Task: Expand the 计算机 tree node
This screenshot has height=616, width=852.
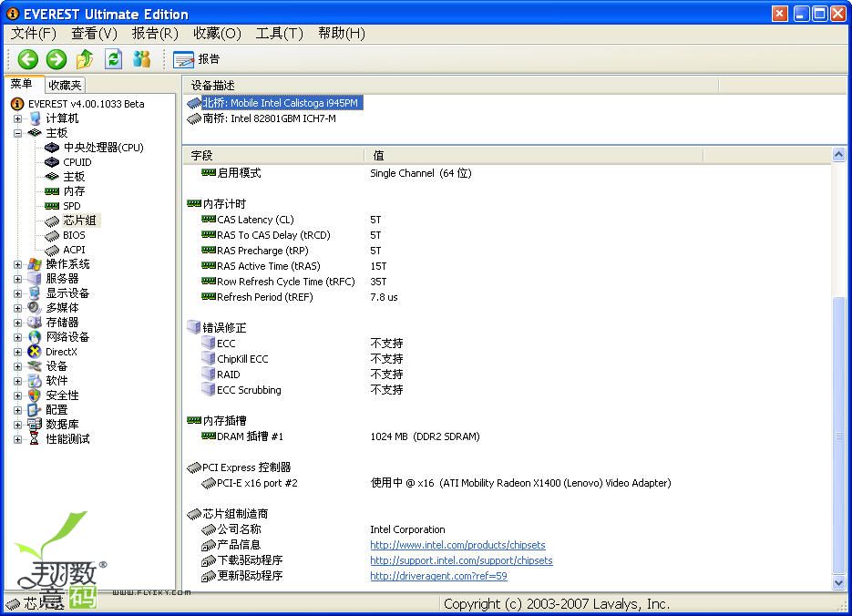Action: 17,118
